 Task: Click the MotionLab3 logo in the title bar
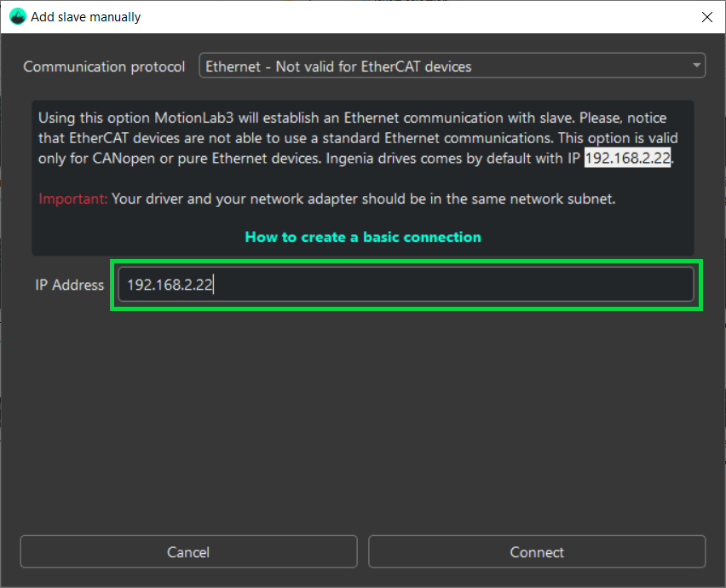18,16
